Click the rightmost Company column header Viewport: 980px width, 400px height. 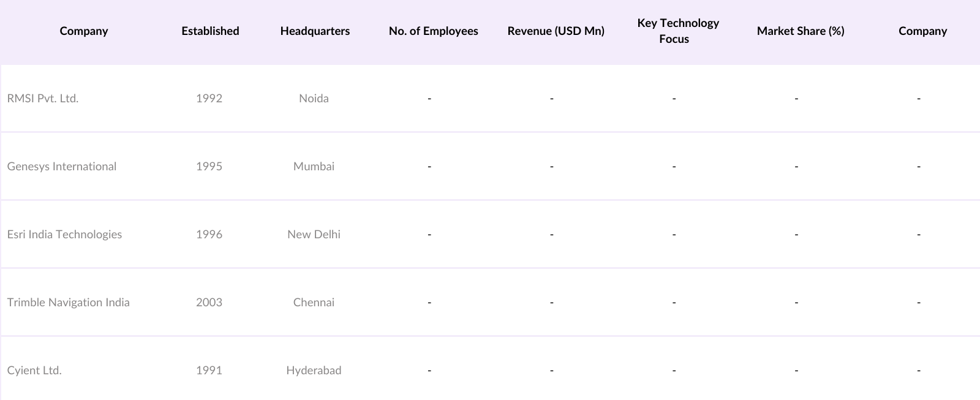[922, 31]
